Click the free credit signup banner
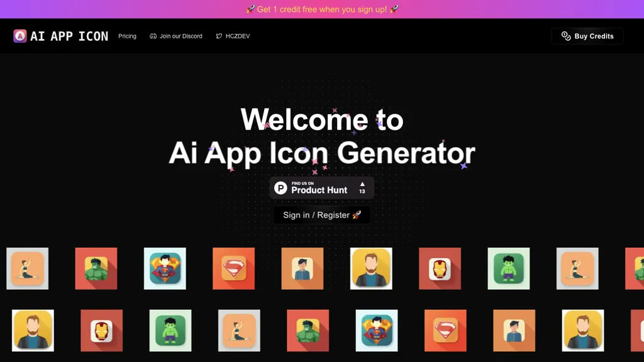This screenshot has height=362, width=644. 321,9
